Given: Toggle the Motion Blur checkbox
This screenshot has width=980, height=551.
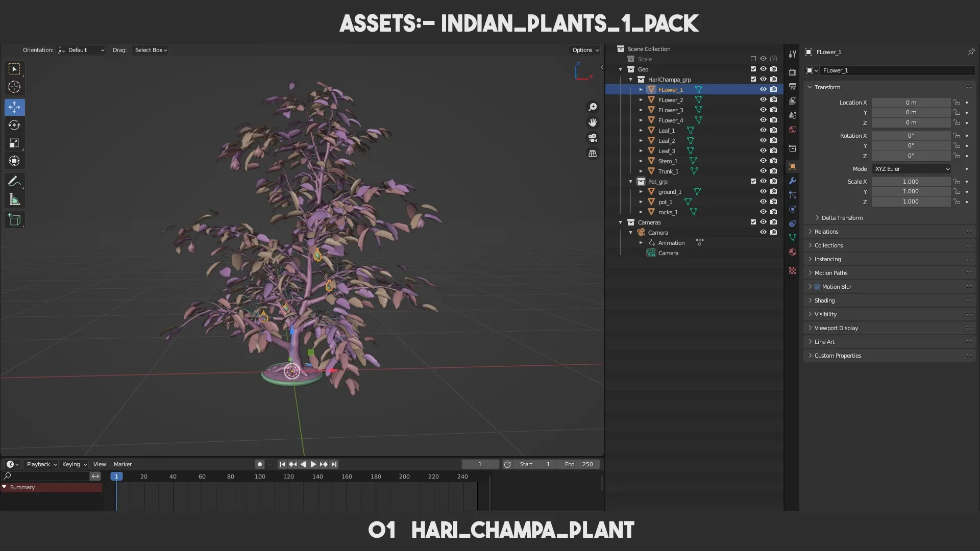Looking at the screenshot, I should point(817,287).
